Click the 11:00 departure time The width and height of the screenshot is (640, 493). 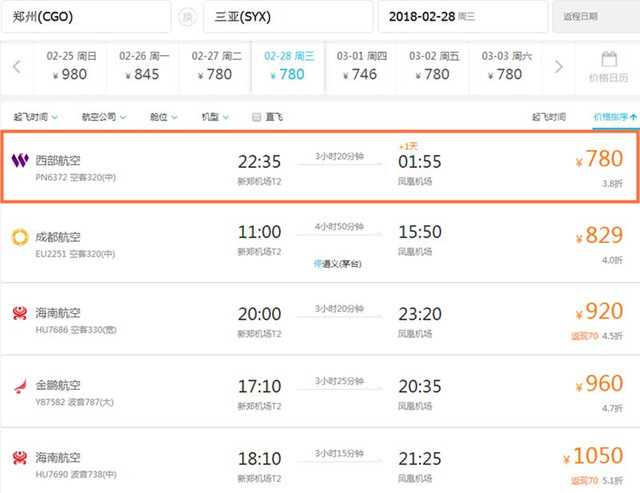[260, 232]
